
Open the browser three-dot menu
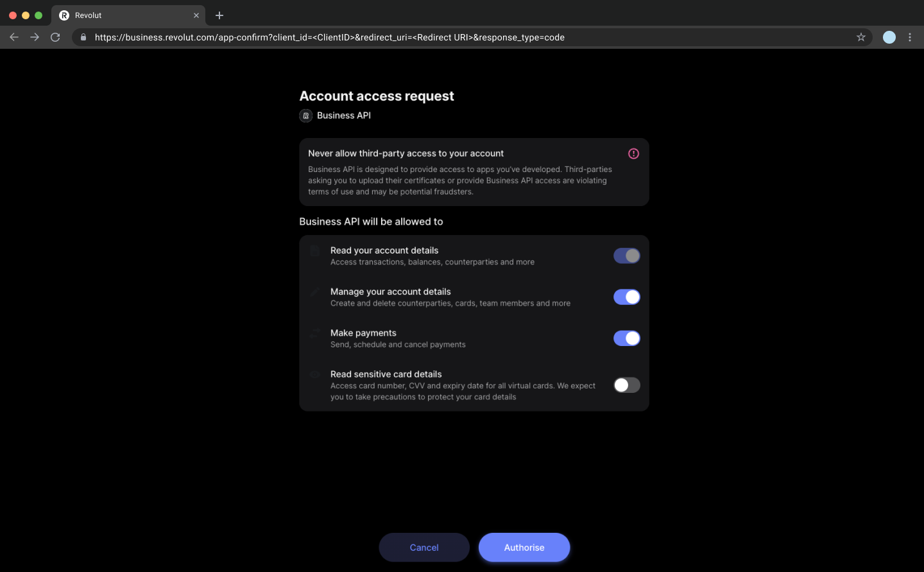(x=910, y=37)
